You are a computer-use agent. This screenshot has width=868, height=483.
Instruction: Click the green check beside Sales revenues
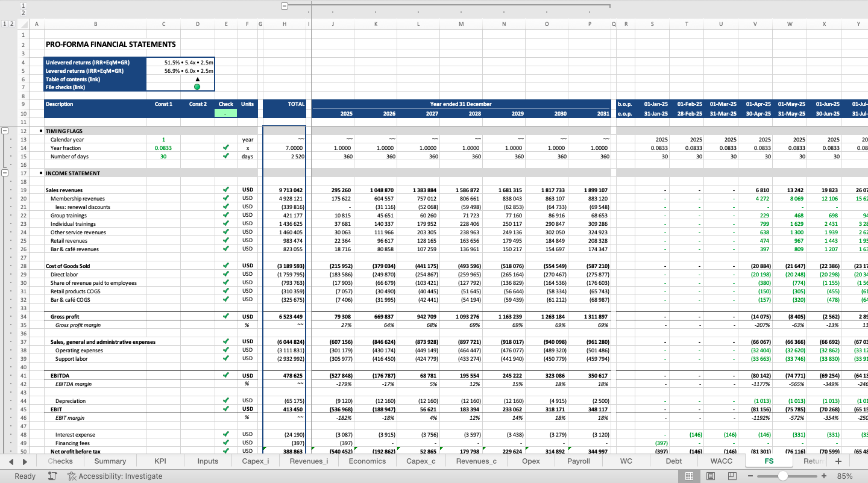(226, 190)
